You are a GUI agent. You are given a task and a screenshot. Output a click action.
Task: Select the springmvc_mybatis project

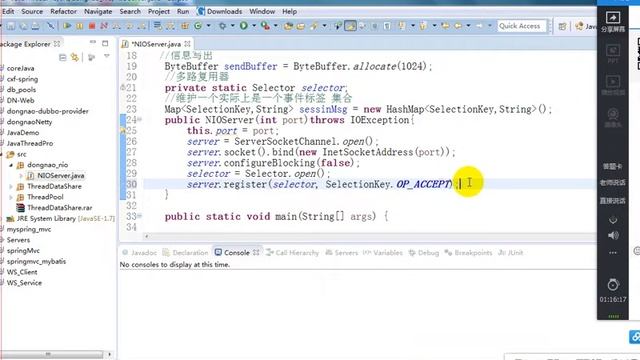tap(36, 261)
